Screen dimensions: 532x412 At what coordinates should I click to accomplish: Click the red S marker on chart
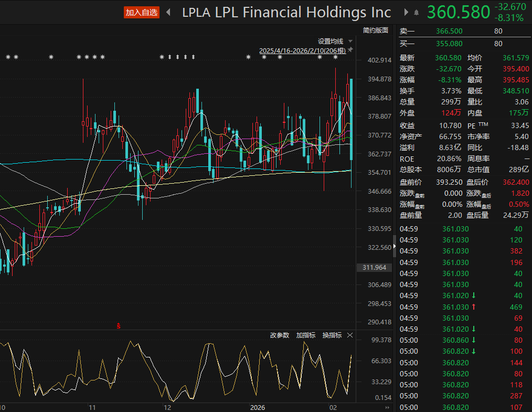(x=119, y=326)
